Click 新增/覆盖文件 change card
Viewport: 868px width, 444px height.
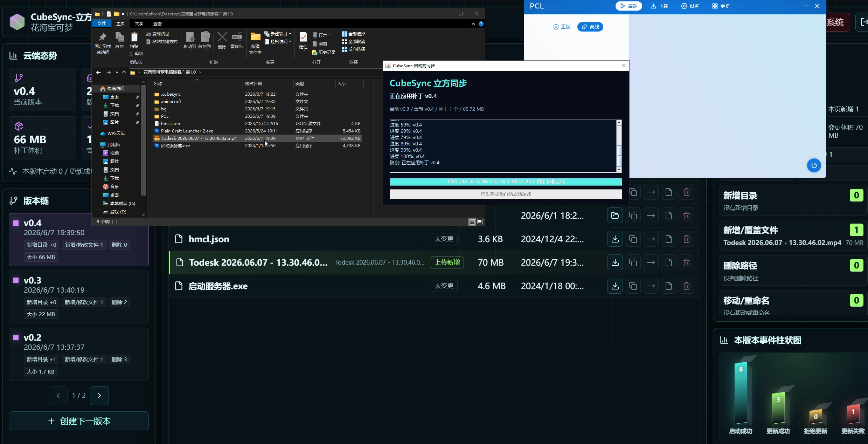[793, 235]
